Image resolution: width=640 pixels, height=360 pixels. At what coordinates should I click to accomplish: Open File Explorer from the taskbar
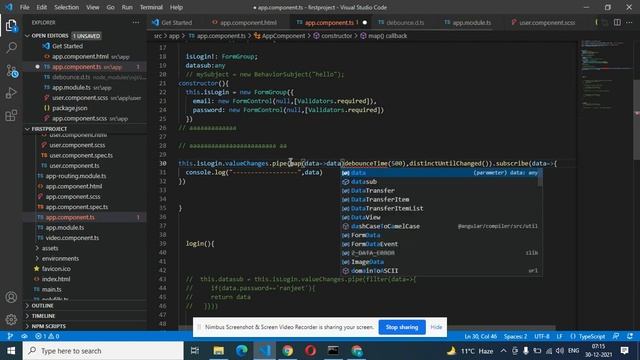[x=218, y=351]
